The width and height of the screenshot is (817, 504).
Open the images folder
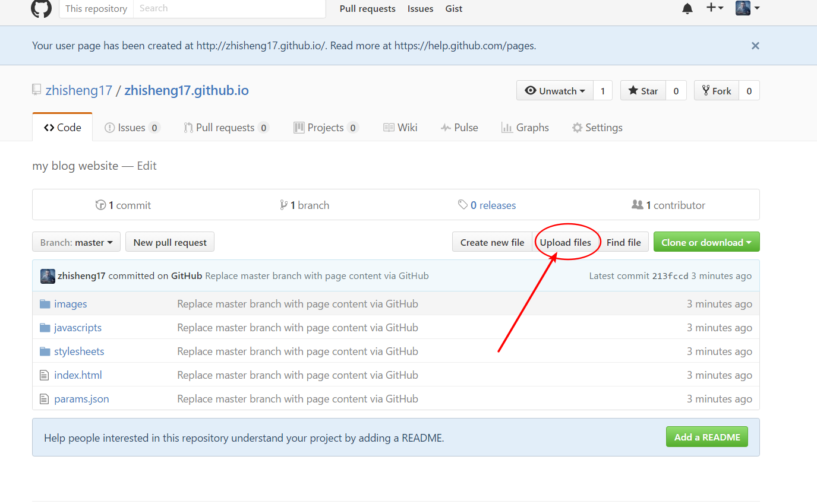coord(71,304)
